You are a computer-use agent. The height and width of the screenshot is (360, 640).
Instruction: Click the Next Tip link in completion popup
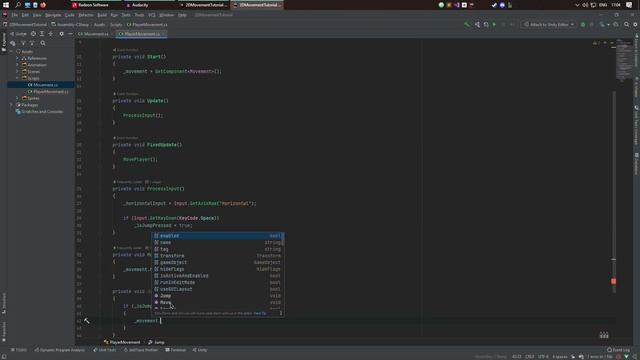tap(260, 313)
